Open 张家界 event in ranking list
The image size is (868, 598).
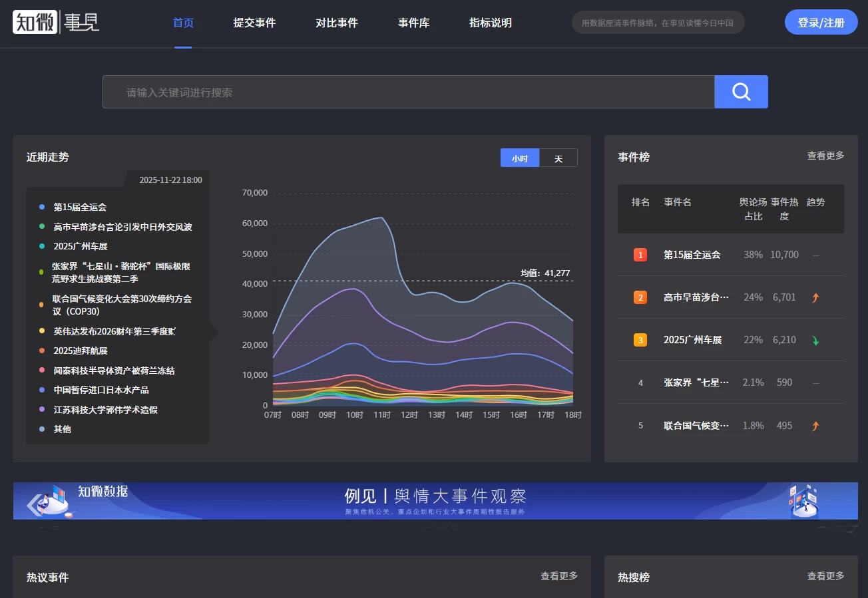(696, 382)
